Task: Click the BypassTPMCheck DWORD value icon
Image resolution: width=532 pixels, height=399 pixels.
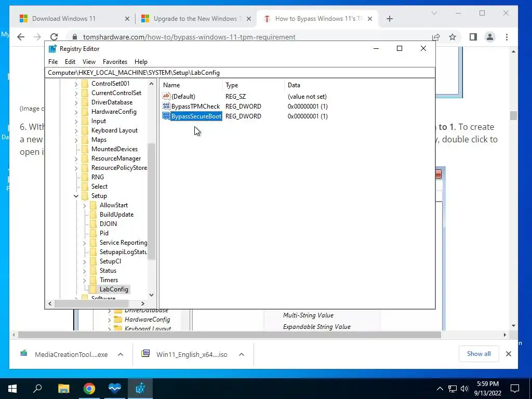Action: tap(166, 106)
